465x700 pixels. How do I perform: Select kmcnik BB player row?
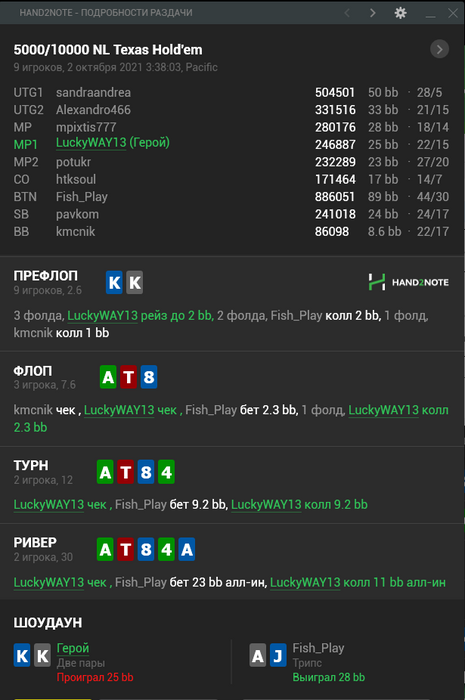231,232
